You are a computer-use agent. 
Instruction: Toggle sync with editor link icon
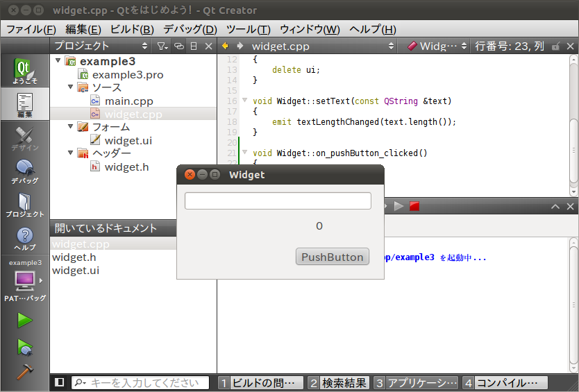pyautogui.click(x=179, y=46)
